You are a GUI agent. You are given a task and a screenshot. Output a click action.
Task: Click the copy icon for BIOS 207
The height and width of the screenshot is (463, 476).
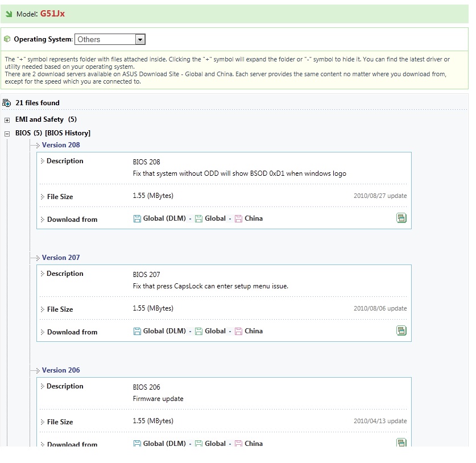(402, 330)
